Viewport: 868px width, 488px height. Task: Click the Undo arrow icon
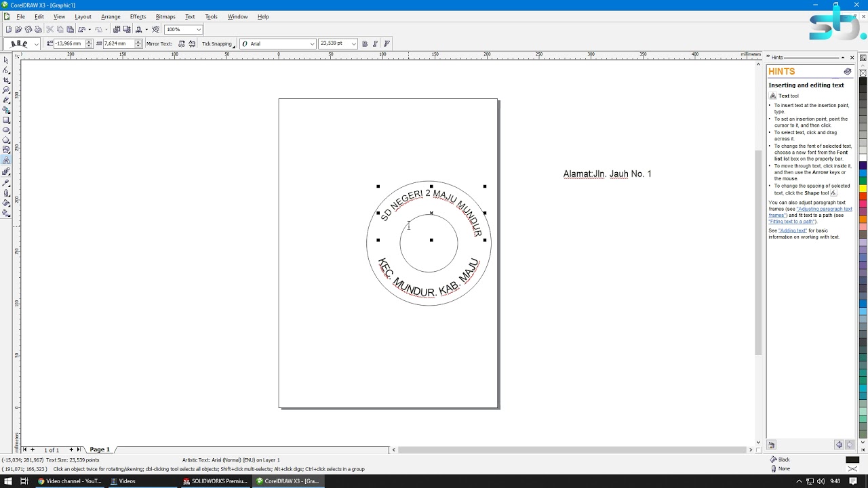click(81, 29)
